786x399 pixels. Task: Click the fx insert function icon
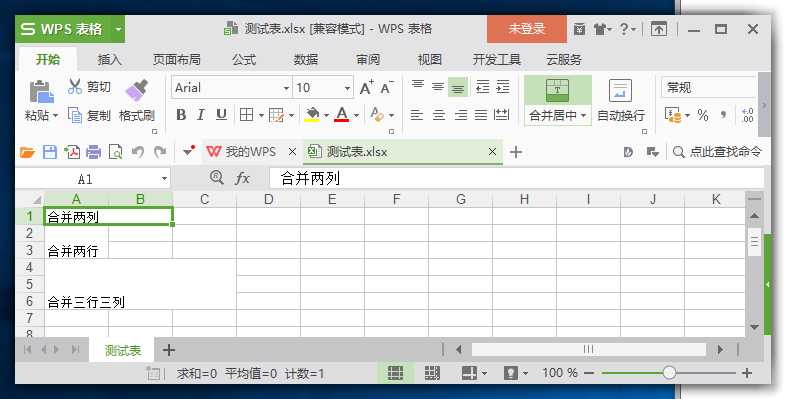click(x=242, y=177)
